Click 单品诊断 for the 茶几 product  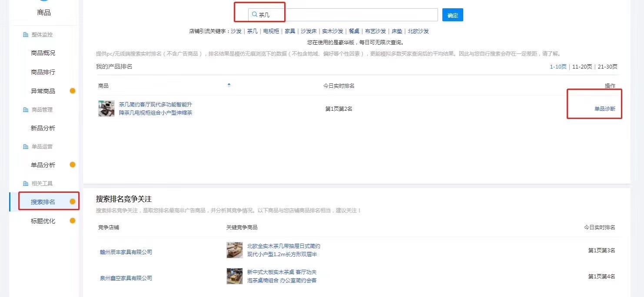[x=605, y=109]
